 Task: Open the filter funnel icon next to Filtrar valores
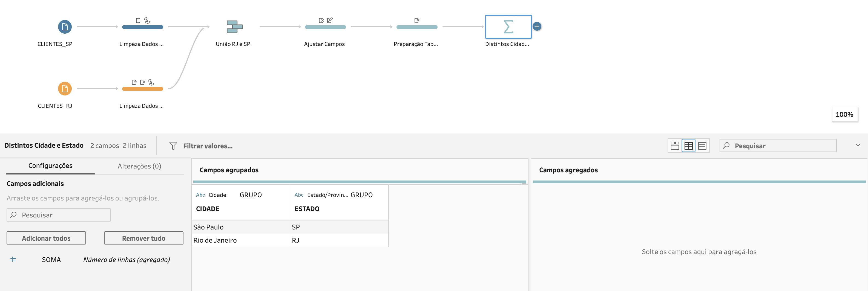173,145
